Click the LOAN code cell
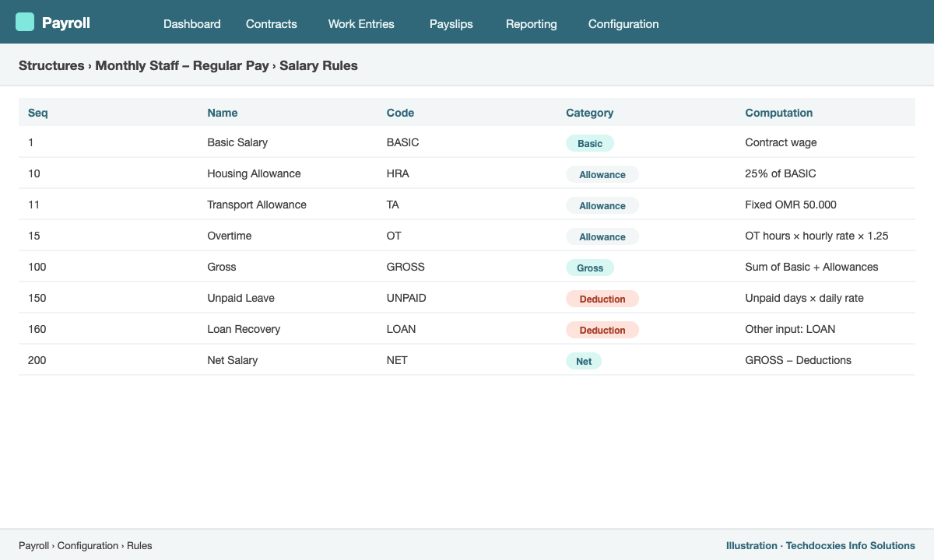 (x=401, y=329)
